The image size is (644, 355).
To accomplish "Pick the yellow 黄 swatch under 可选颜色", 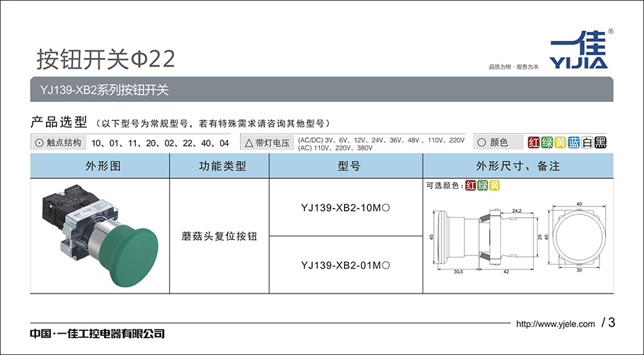I will pos(494,186).
